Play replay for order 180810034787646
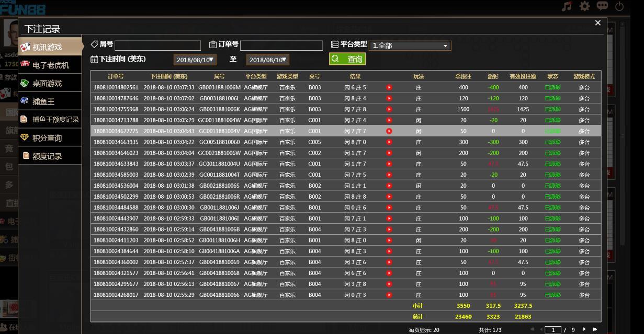This screenshot has height=334, width=644. tap(389, 98)
